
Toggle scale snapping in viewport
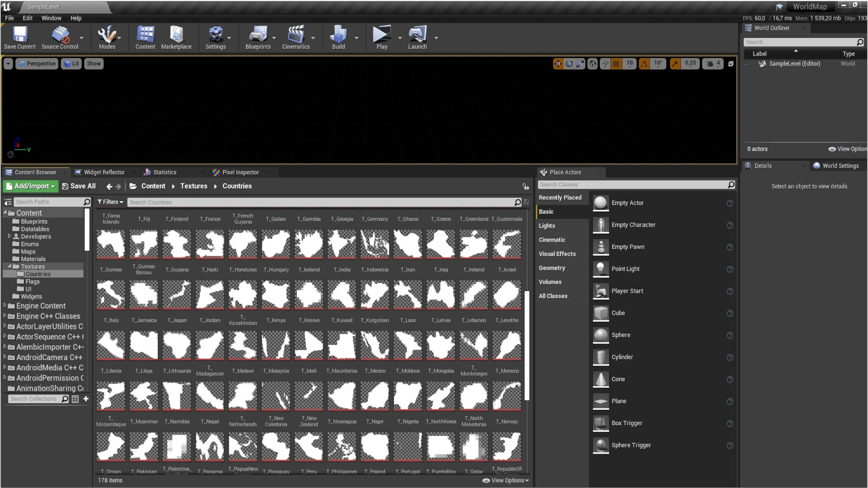coord(675,64)
